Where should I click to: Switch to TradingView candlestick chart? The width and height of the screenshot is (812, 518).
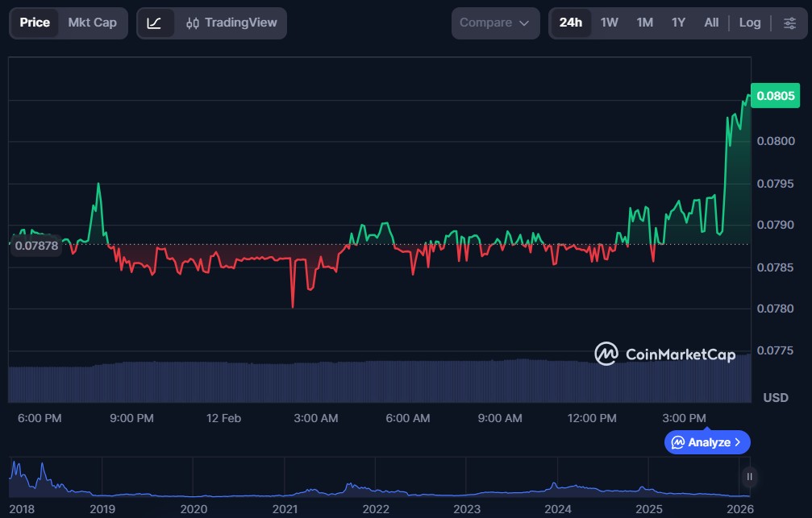(x=231, y=23)
